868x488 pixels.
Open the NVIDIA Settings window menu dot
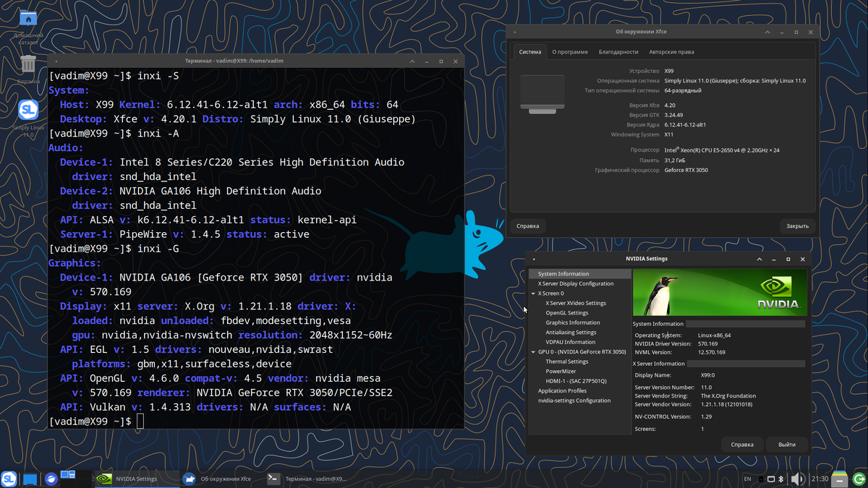[533, 259]
